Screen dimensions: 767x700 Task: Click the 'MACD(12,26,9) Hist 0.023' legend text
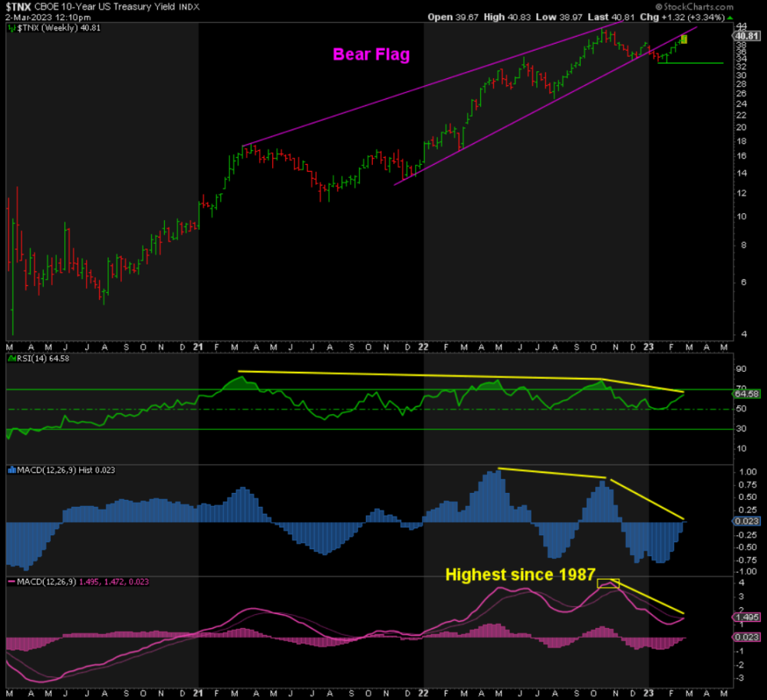tap(66, 470)
